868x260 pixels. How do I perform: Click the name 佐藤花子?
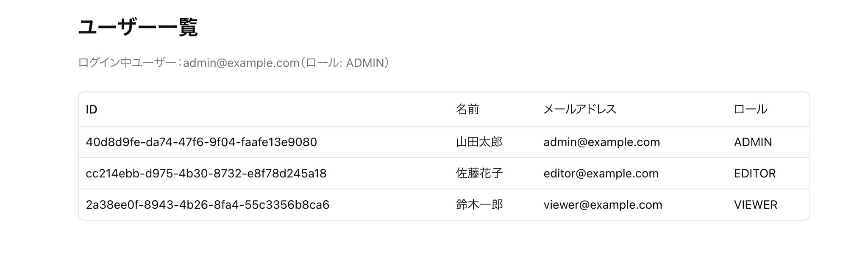click(479, 173)
